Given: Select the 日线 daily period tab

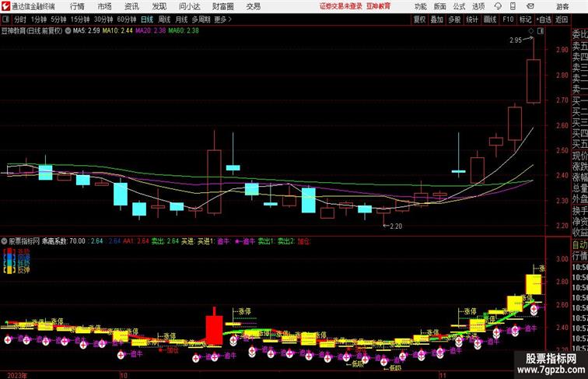Looking at the screenshot, I should [x=147, y=19].
